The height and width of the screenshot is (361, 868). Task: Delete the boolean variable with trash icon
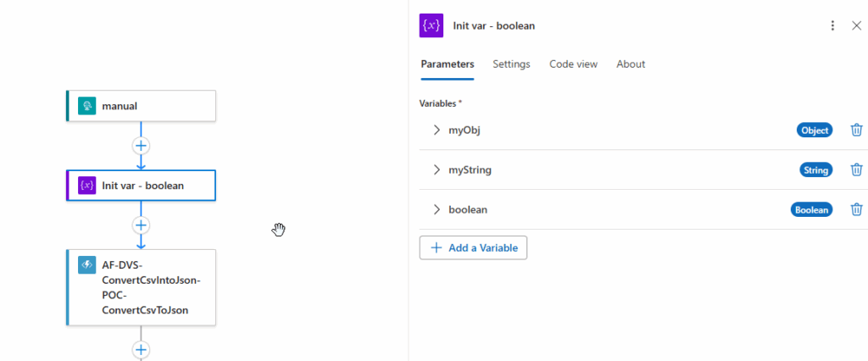click(x=856, y=209)
